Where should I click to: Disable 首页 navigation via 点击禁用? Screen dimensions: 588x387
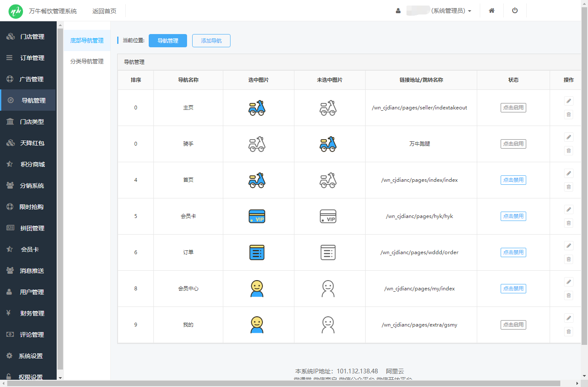pyautogui.click(x=513, y=180)
